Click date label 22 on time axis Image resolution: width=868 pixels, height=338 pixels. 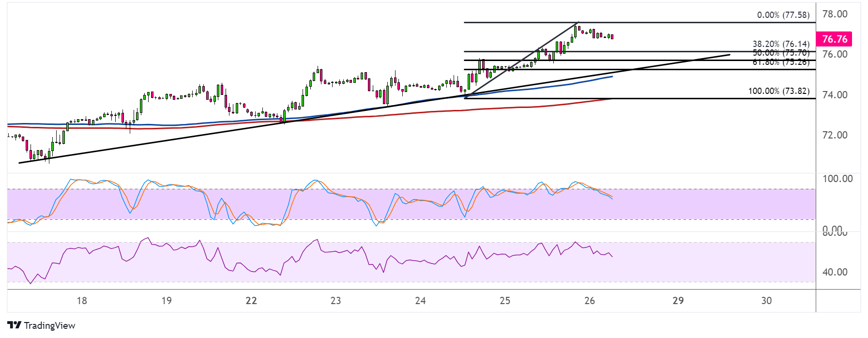coord(251,301)
